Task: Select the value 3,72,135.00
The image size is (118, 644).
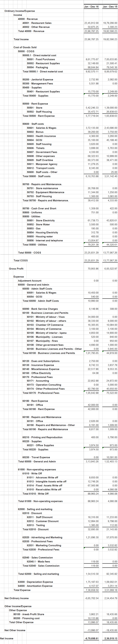Action: [92, 128]
